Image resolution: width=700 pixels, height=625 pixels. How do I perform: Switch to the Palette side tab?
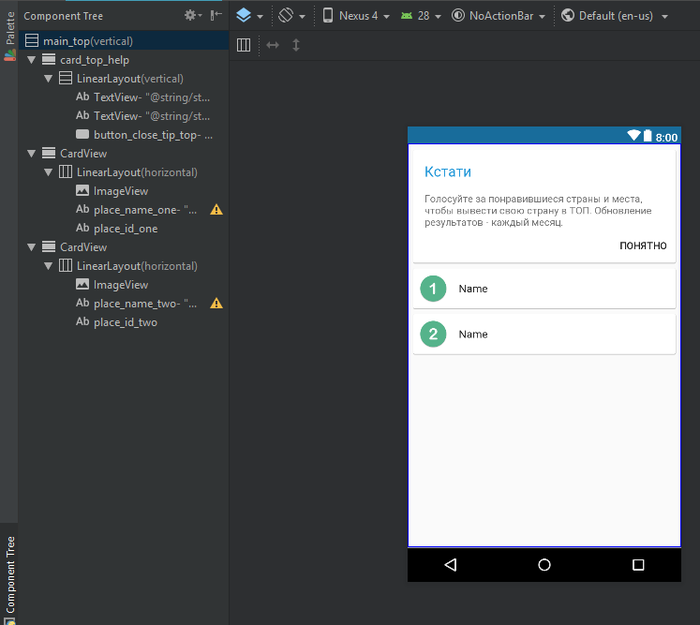9,33
